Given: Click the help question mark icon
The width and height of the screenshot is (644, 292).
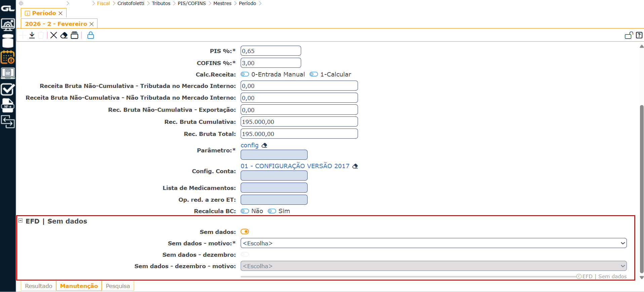Looking at the screenshot, I should [x=639, y=35].
